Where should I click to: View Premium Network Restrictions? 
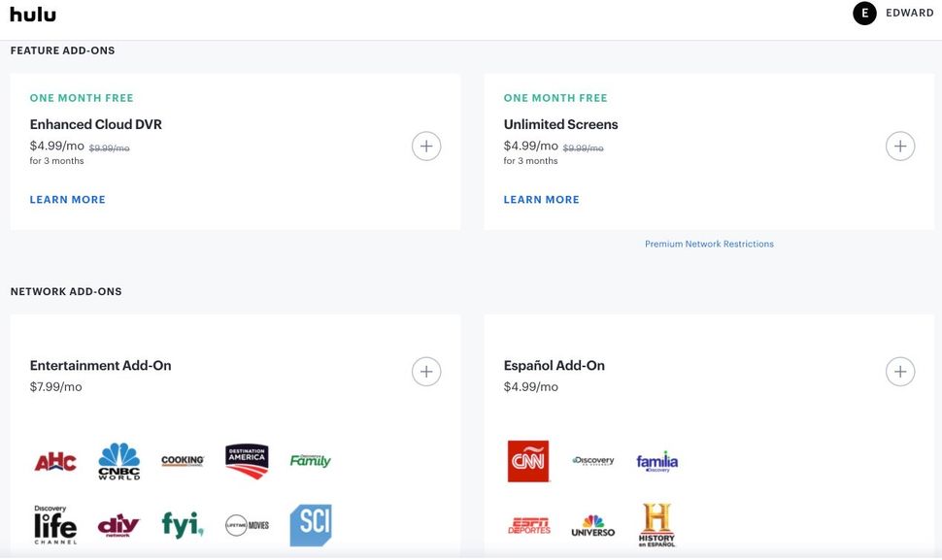710,243
